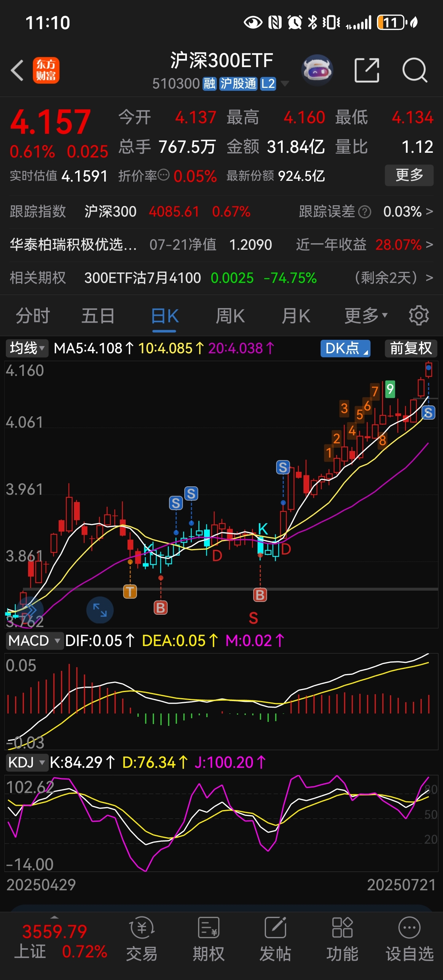Tap the DEA:0.05 MACD value
Image resolution: width=443 pixels, height=980 pixels.
[x=180, y=641]
